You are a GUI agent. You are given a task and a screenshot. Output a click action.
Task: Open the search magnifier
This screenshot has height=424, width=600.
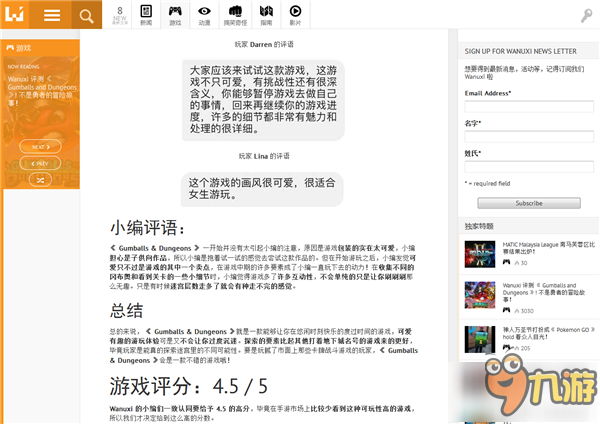coord(86,16)
